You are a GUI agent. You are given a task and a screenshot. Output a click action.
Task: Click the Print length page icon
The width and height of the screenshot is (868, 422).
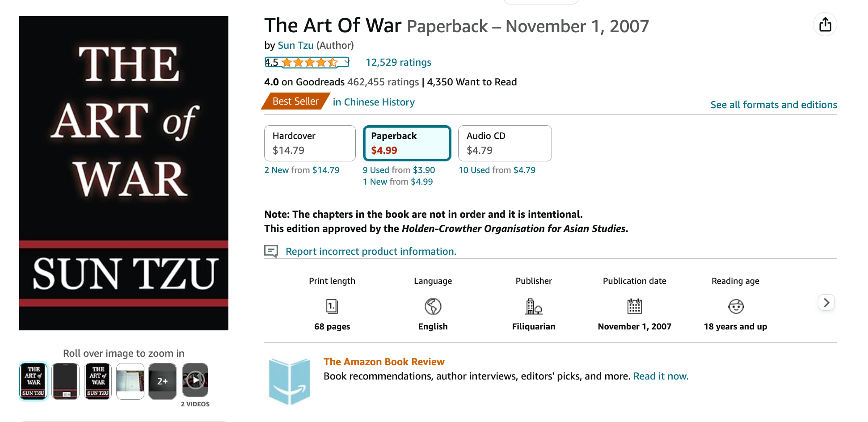332,306
